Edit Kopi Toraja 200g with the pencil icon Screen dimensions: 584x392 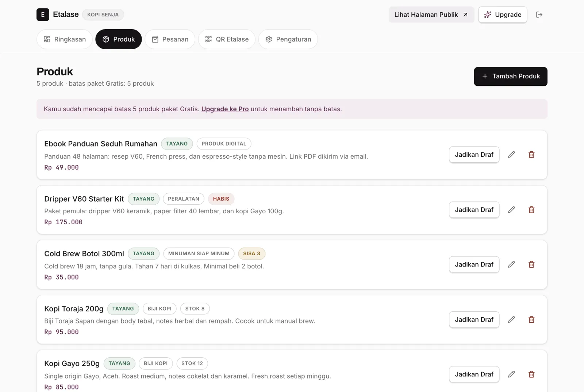(x=511, y=319)
